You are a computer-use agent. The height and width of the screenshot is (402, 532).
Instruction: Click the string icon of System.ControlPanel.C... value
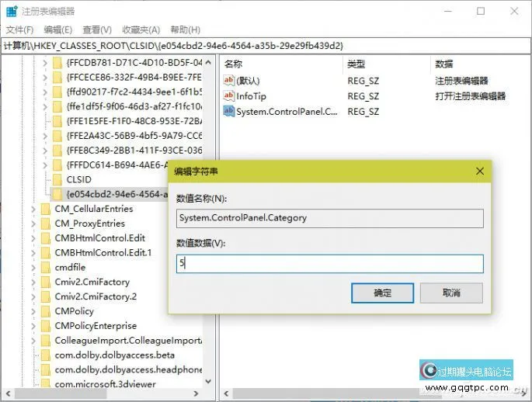[228, 111]
